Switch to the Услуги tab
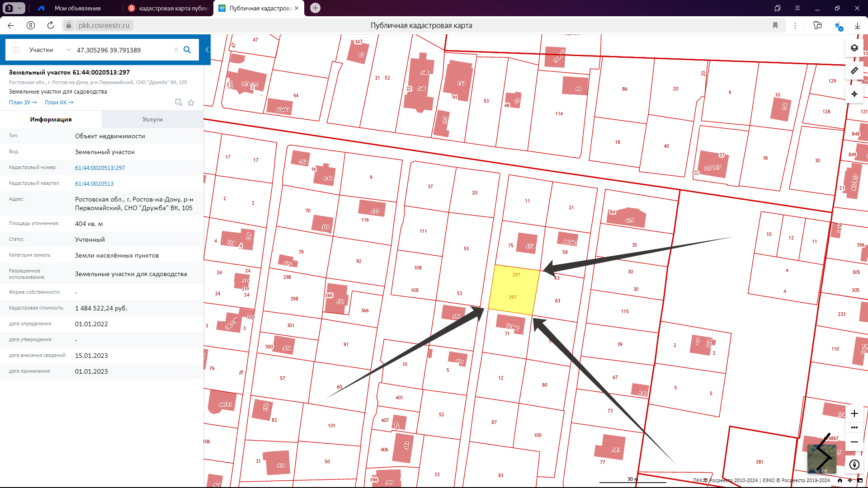This screenshot has height=488, width=868. click(x=152, y=119)
